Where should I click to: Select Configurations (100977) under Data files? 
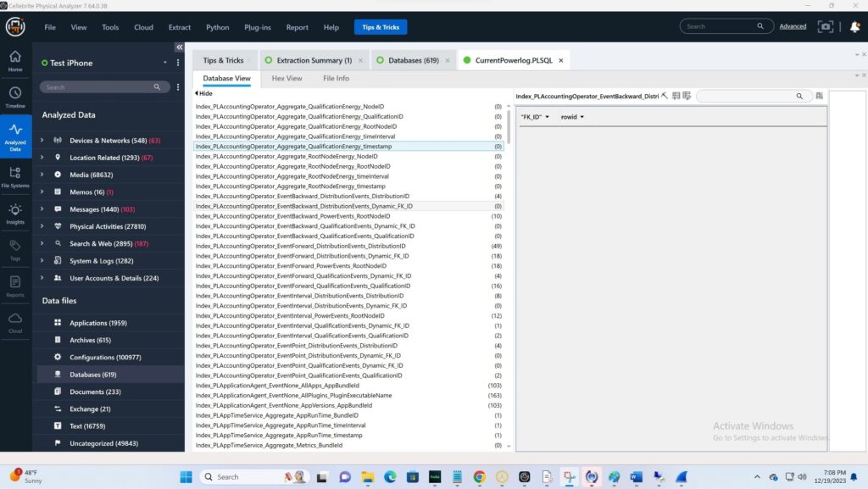[x=105, y=358]
